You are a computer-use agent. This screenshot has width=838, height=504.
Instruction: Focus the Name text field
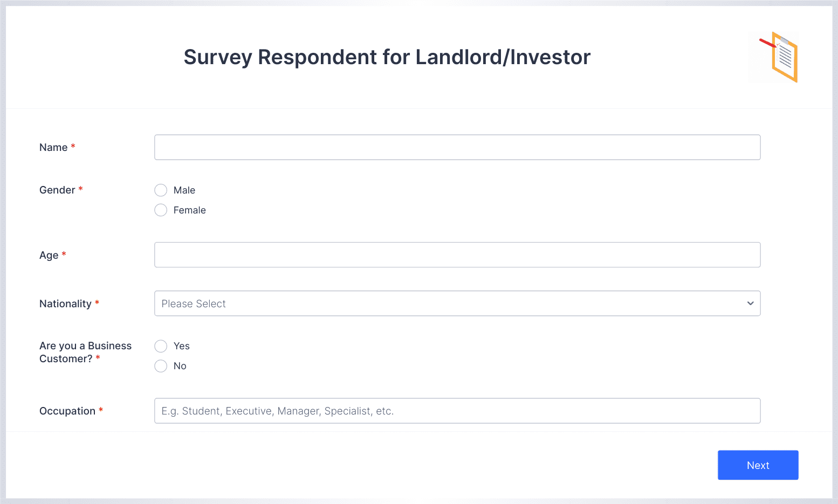[457, 147]
